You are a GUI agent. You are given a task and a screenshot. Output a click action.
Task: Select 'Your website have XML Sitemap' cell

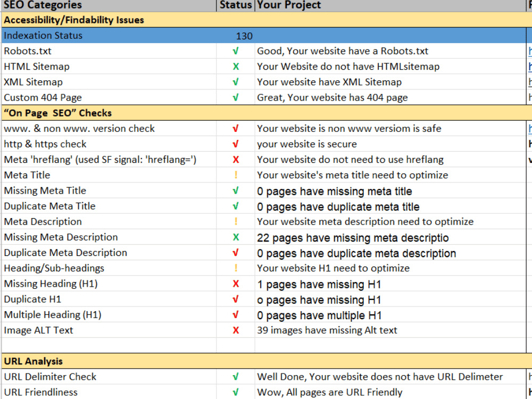click(x=390, y=82)
